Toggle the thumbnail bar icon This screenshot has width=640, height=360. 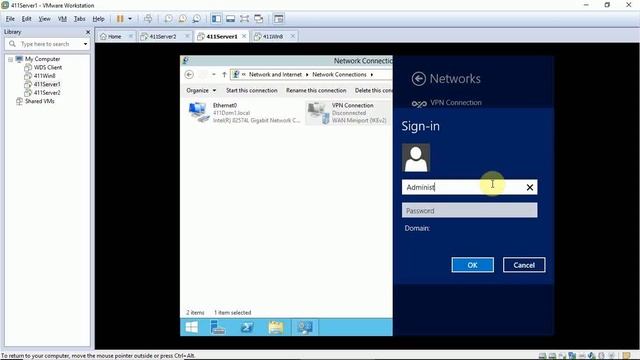click(231, 19)
